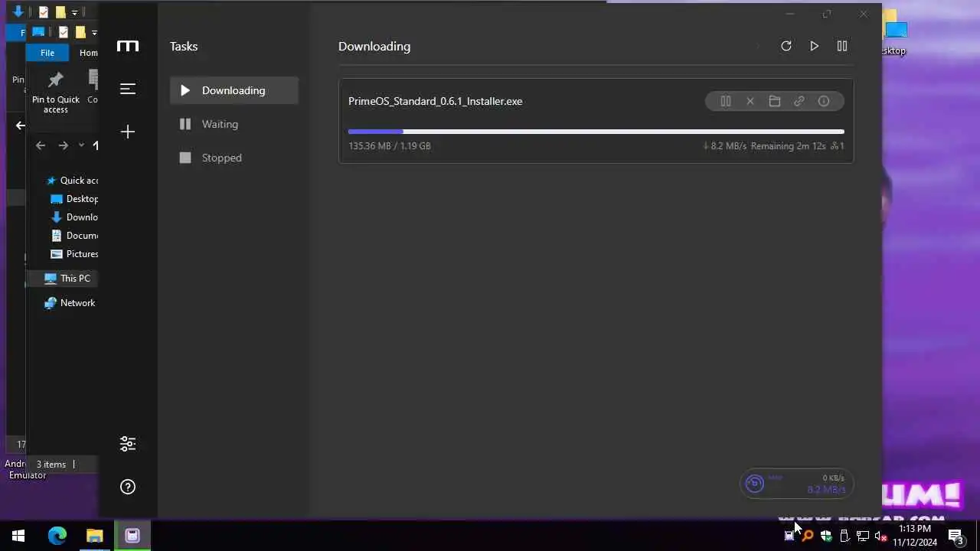Select the Stopped task category

[234, 158]
